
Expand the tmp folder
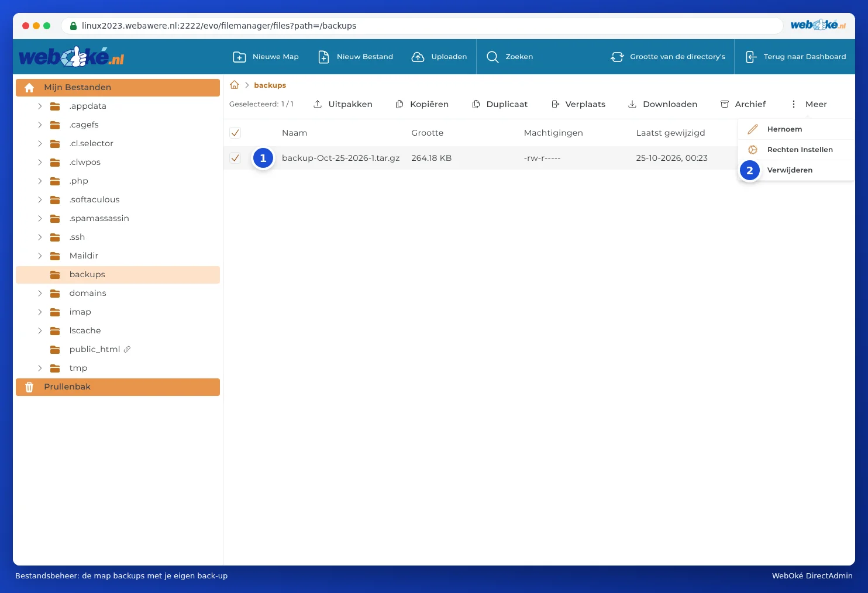[40, 368]
